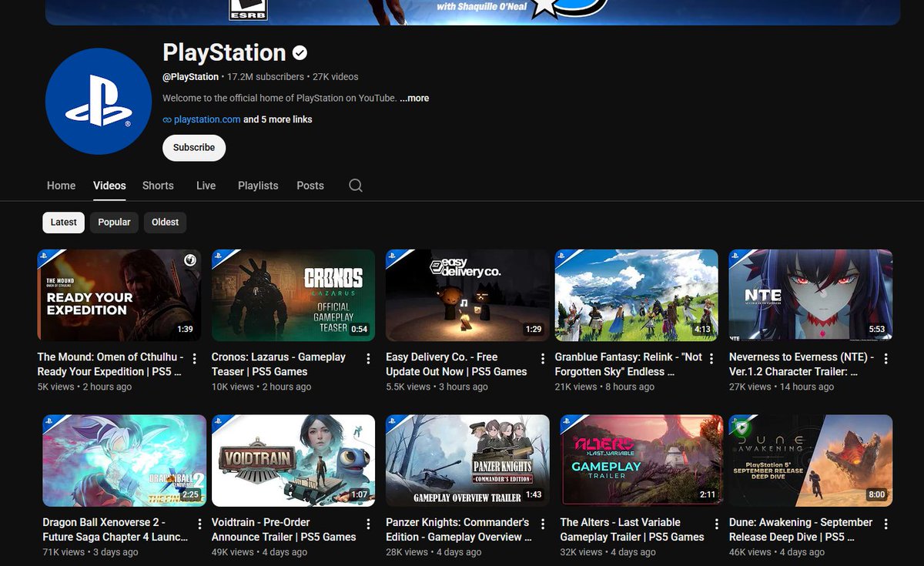Open Cronos: Lazarus Gameplay Teaser title
The height and width of the screenshot is (566, 924).
tap(279, 364)
